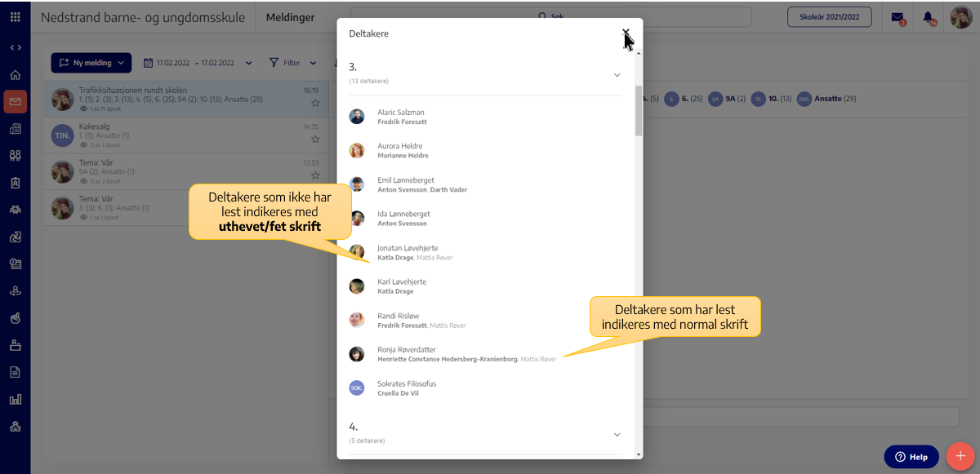Click the Ansatte (29) recipient group chip

[826, 99]
